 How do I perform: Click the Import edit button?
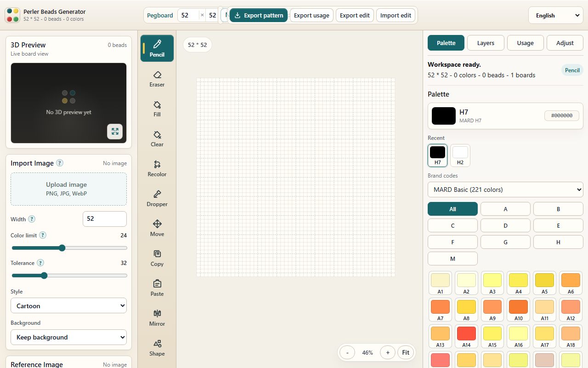pyautogui.click(x=396, y=15)
